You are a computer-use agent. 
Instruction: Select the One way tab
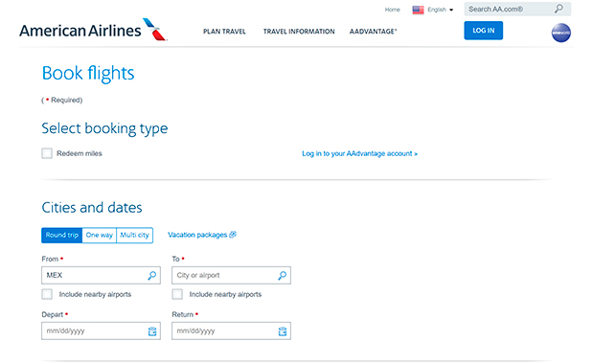tap(100, 236)
